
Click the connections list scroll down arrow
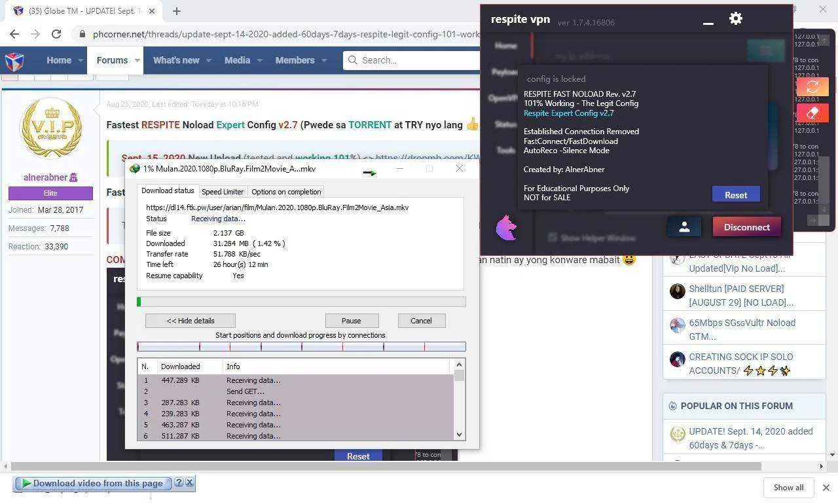point(459,435)
